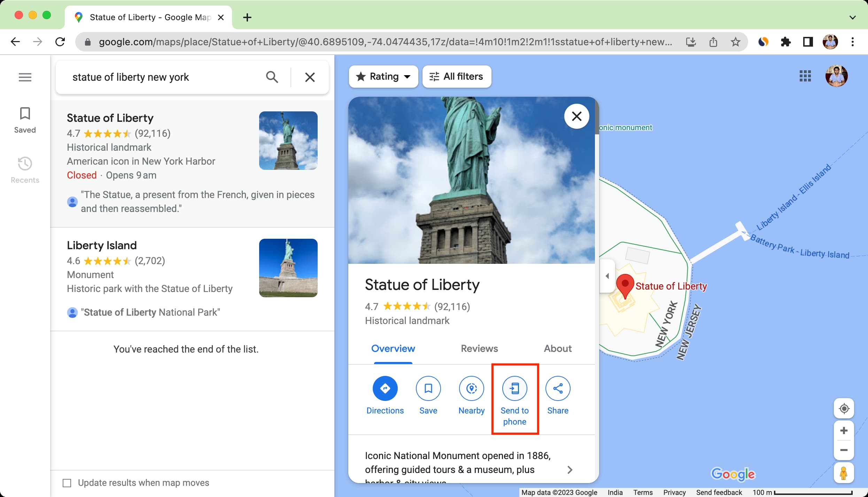Click the share page icon in address bar
The image size is (868, 497).
713,42
